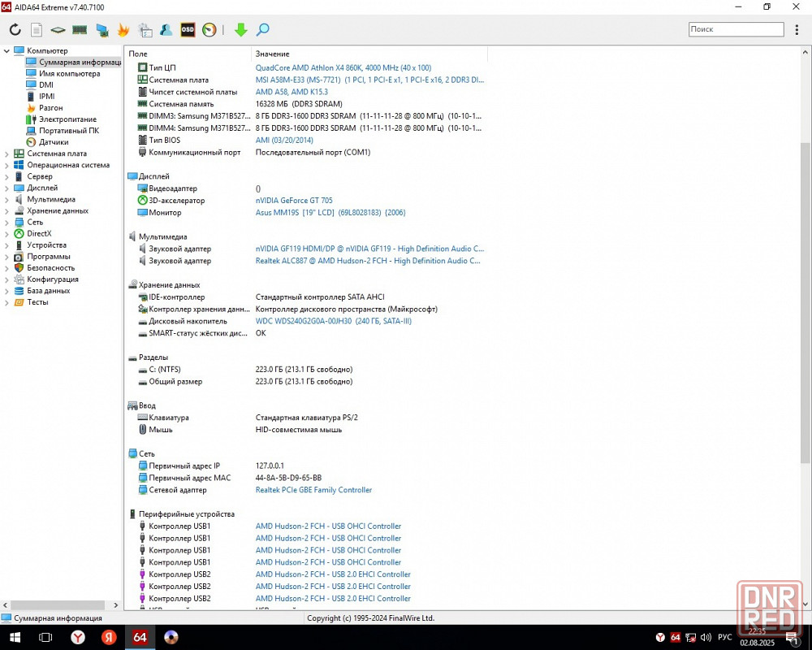The image size is (812, 650).
Task: Open the MSI A58M-E33 motherboard link
Action: tap(369, 80)
